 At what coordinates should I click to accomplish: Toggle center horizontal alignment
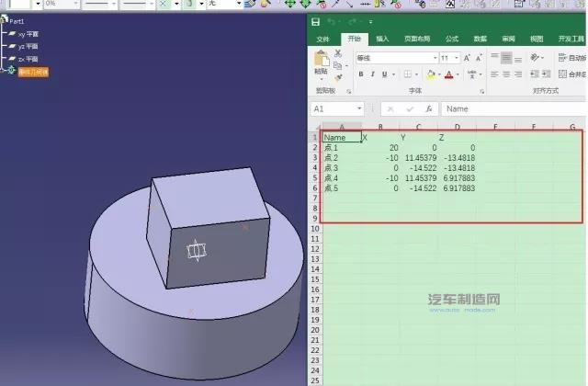click(x=506, y=74)
